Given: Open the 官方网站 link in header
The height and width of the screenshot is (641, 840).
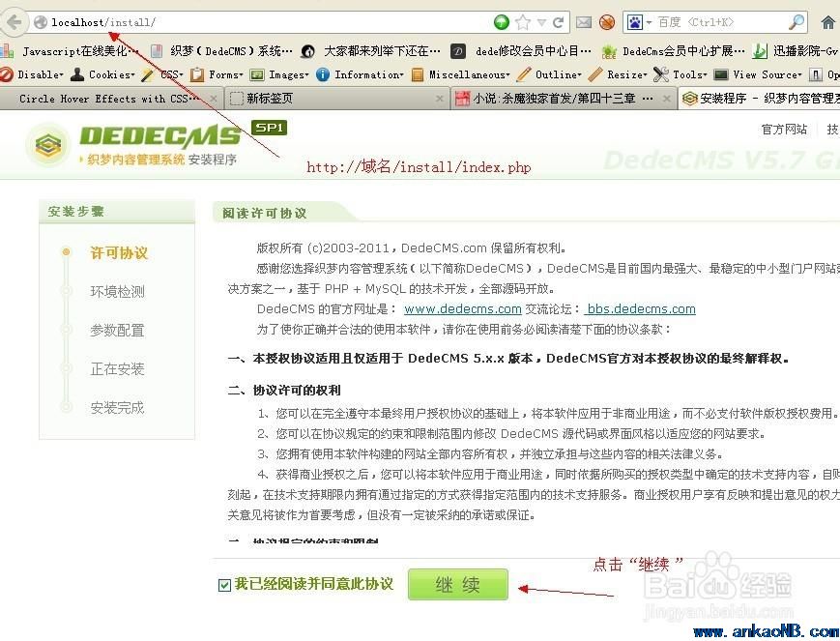Looking at the screenshot, I should [x=784, y=130].
